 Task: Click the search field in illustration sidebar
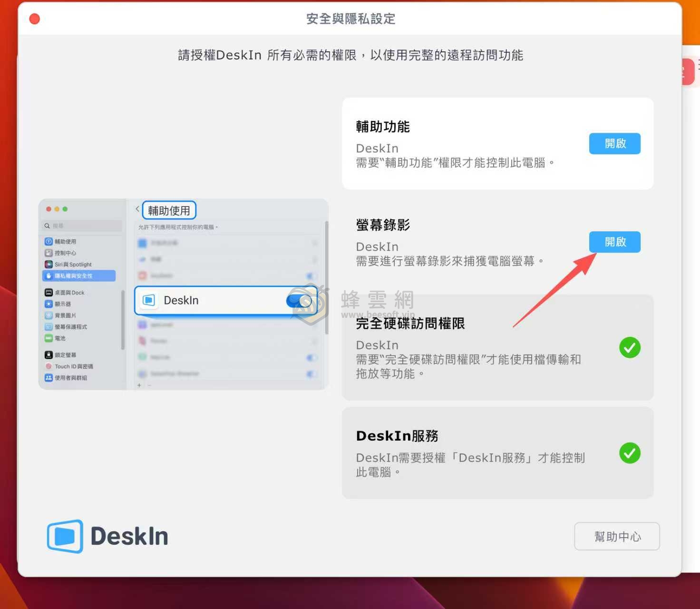coord(82,226)
